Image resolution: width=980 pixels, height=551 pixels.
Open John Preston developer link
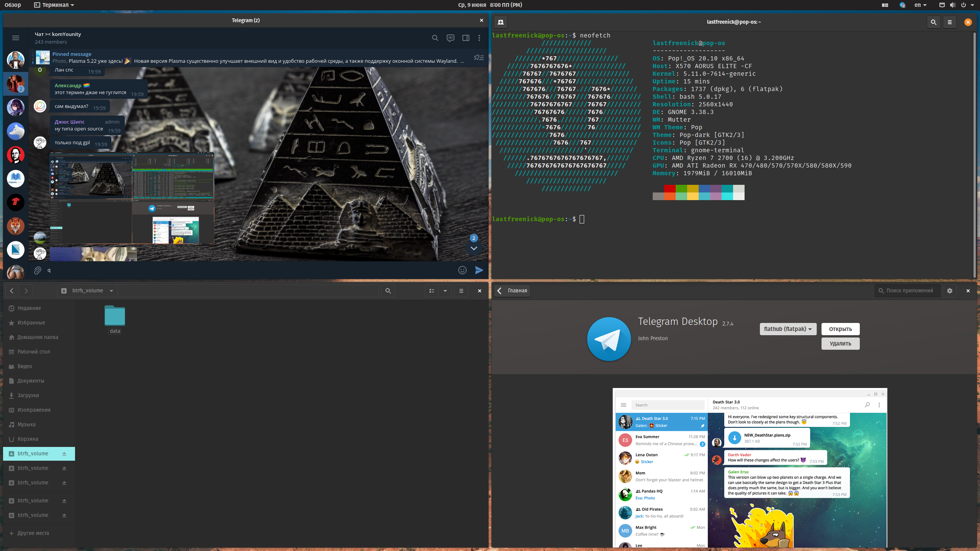653,339
